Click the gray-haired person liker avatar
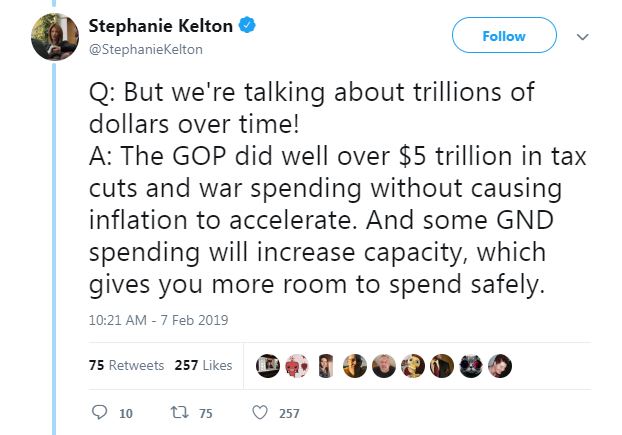The width and height of the screenshot is (622, 435). click(384, 366)
